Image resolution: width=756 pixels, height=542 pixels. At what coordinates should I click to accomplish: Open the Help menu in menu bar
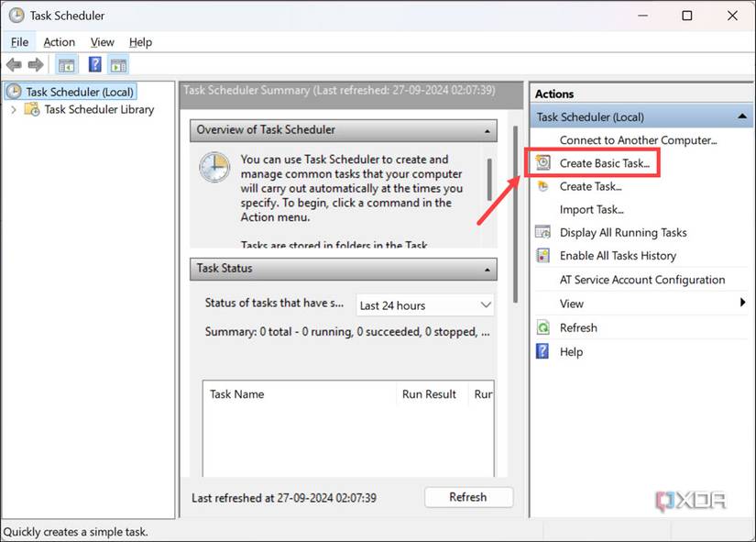pyautogui.click(x=140, y=42)
